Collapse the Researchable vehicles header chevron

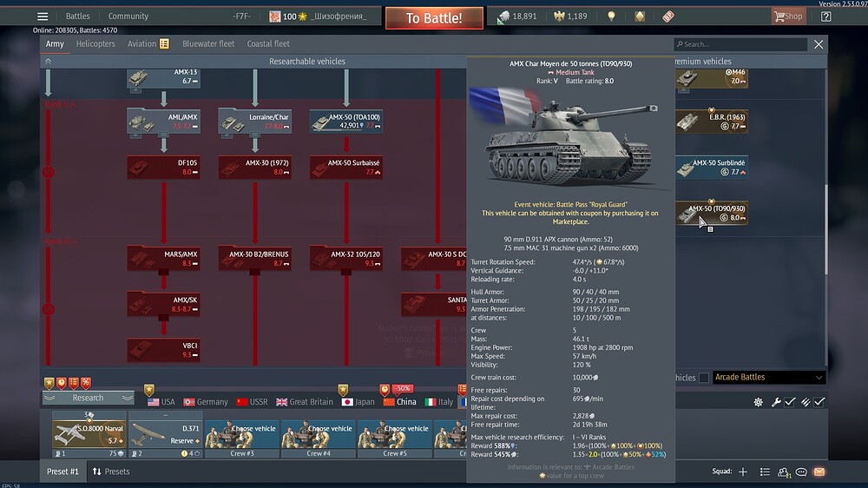pos(49,62)
